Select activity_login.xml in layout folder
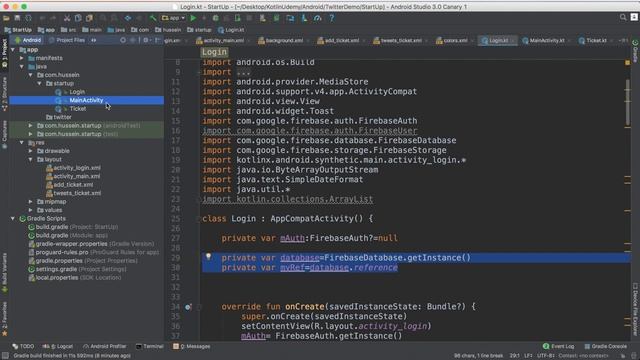Image resolution: width=640 pixels, height=360 pixels. 73,168
